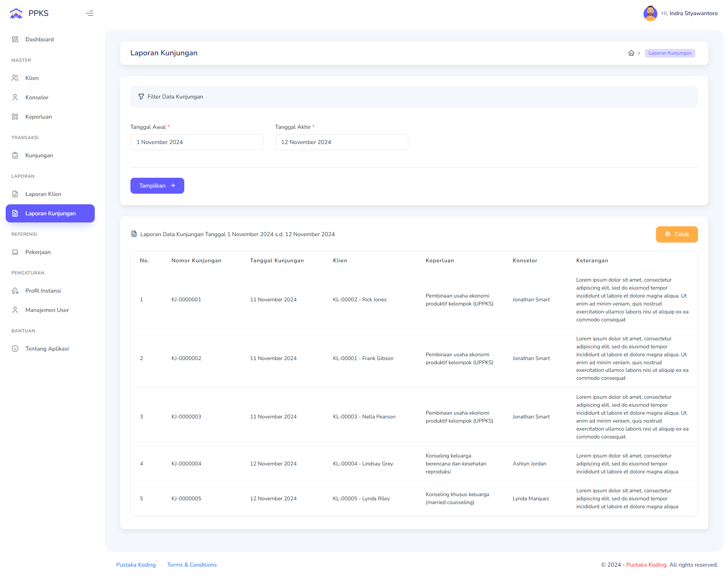Select the Laporan Kunjungan sidebar item
This screenshot has width=728, height=578.
(x=50, y=213)
